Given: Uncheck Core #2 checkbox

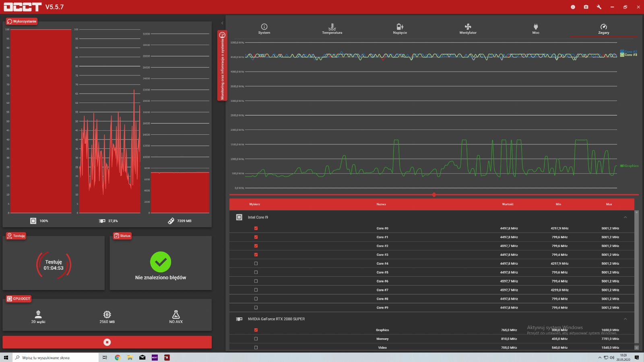Looking at the screenshot, I should point(256,246).
